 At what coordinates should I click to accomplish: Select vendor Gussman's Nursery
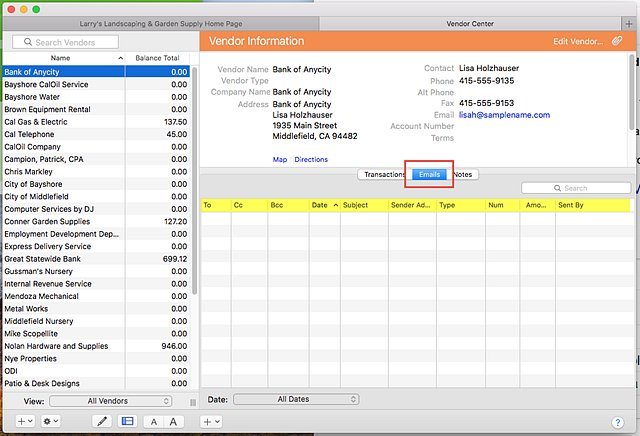[x=96, y=271]
